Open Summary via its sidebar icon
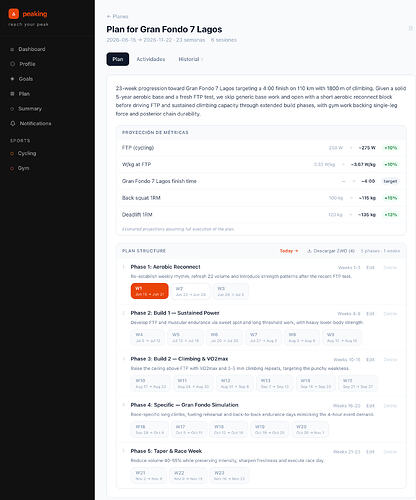The height and width of the screenshot is (500, 416). (x=12, y=109)
